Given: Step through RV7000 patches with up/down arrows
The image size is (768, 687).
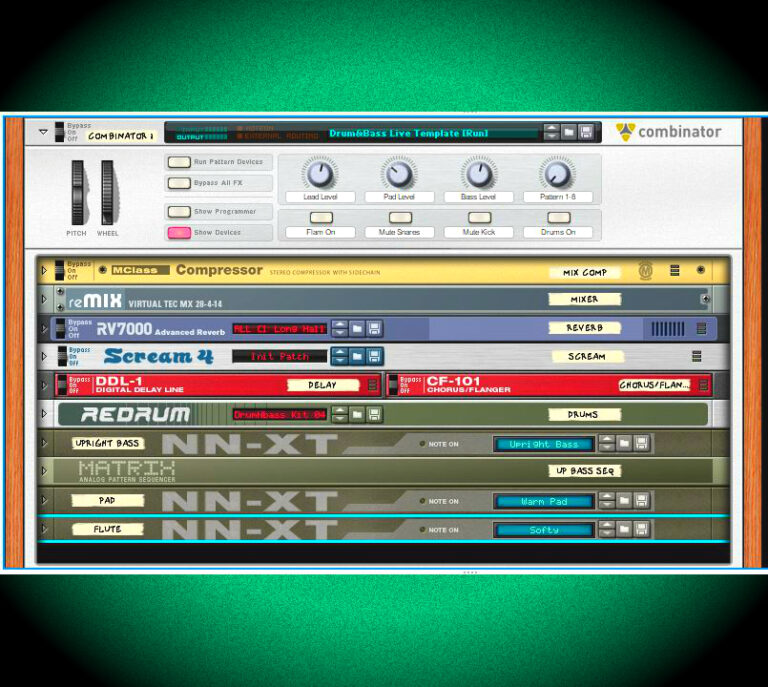Looking at the screenshot, I should [339, 329].
